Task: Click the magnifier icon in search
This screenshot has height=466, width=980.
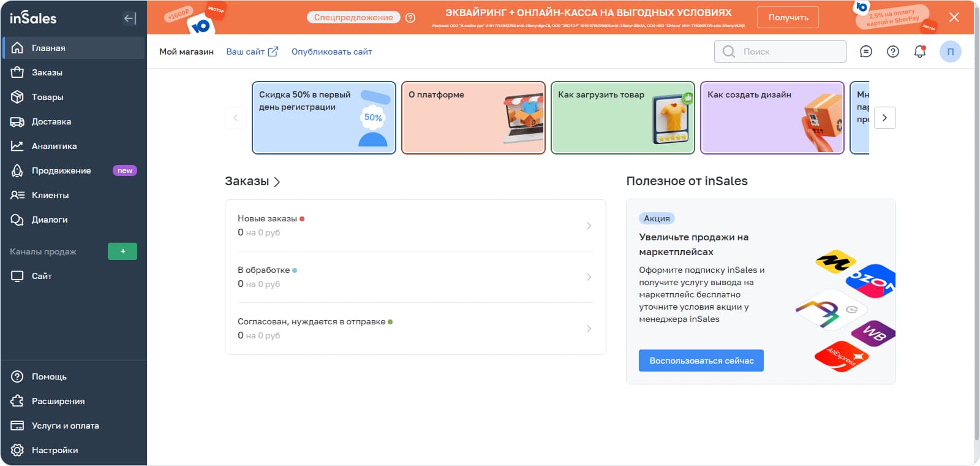Action: point(729,52)
